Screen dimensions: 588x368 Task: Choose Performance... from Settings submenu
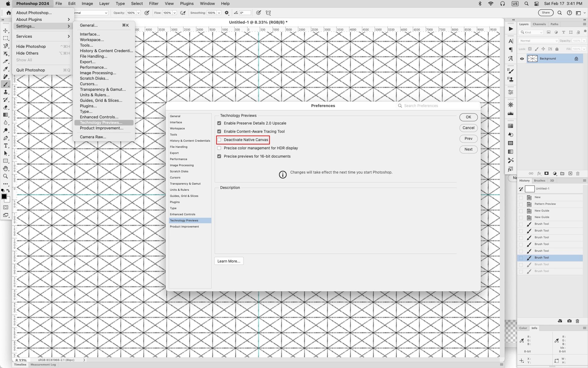tap(93, 67)
